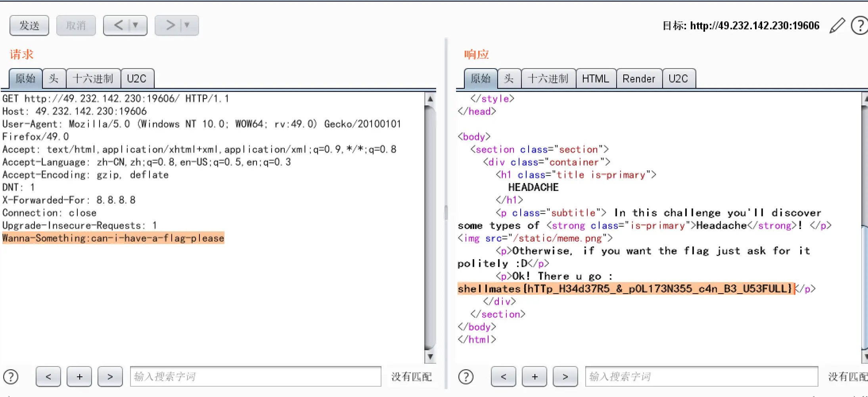This screenshot has height=397, width=868.
Task: Go to next match in request search
Action: click(110, 376)
